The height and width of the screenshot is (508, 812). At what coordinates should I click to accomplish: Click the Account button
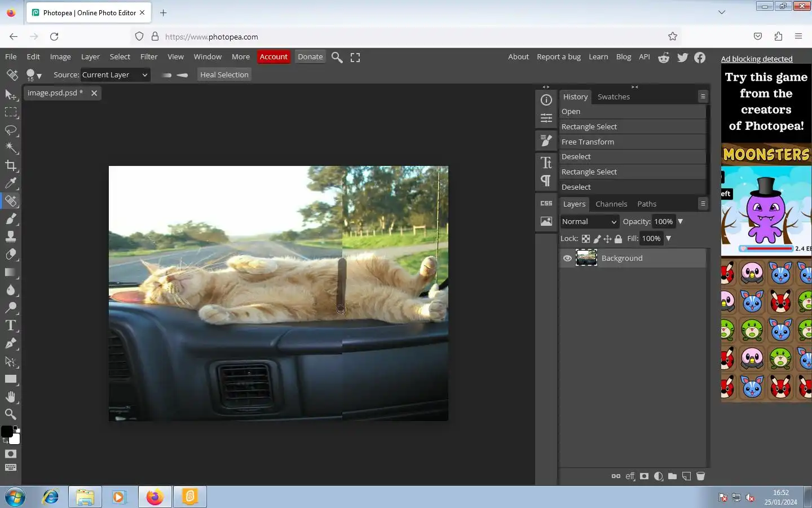[273, 56]
